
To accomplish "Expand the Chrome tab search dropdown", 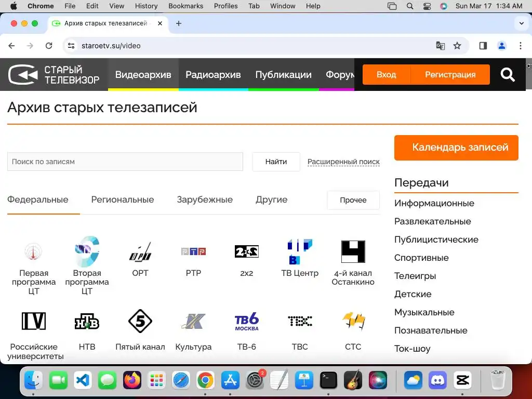I will 522,23.
